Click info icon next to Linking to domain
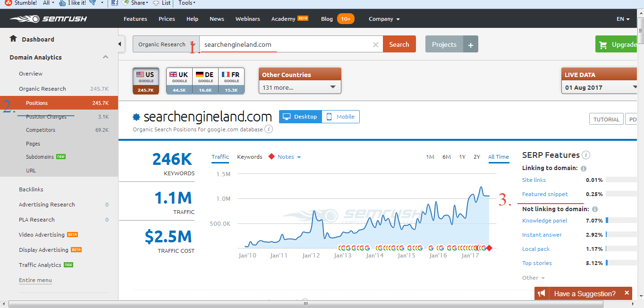644x308 pixels. (x=584, y=169)
